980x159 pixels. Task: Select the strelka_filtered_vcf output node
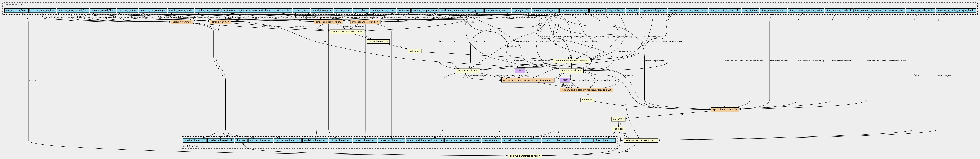pos(194,140)
